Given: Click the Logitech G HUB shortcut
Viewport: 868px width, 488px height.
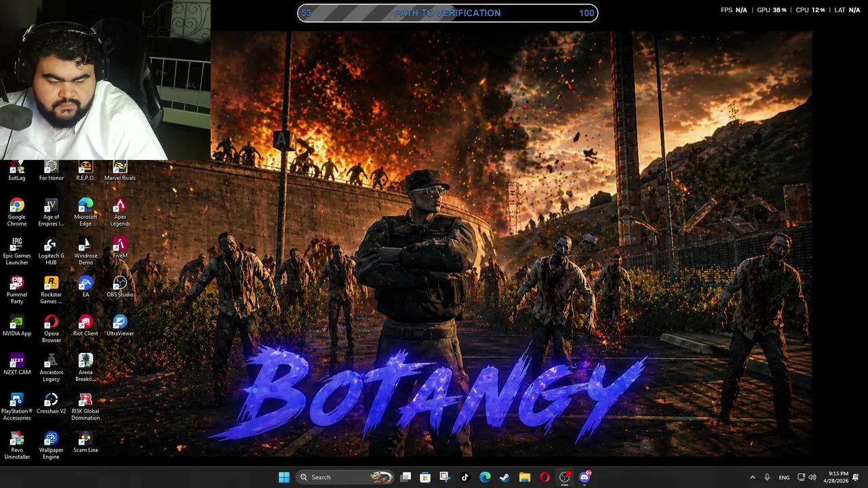Looking at the screenshot, I should click(x=52, y=251).
